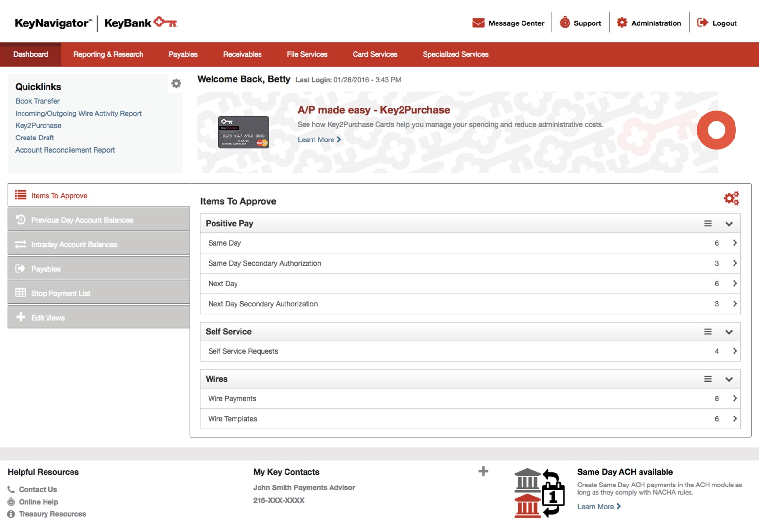The image size is (759, 532).
Task: Open the File Services menu
Action: (307, 54)
